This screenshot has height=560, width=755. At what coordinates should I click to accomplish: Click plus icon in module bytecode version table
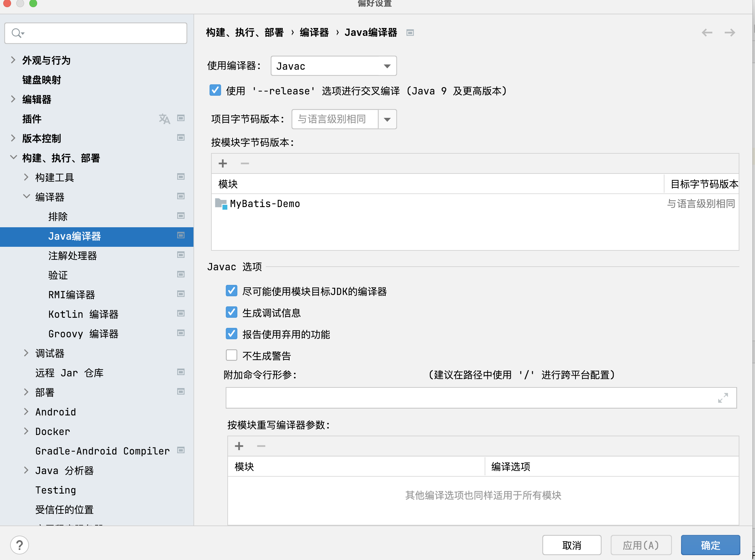[x=223, y=164]
